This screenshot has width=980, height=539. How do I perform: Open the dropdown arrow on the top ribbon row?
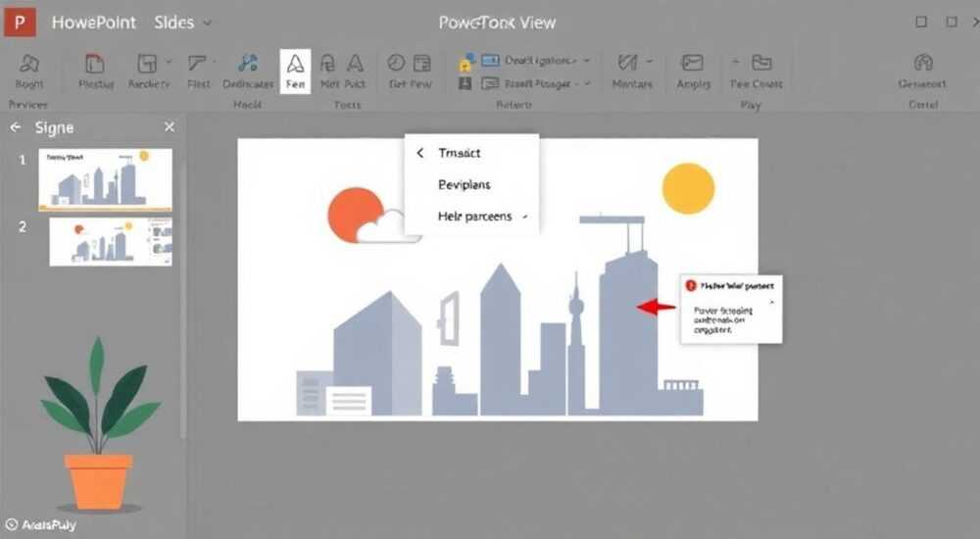click(586, 61)
